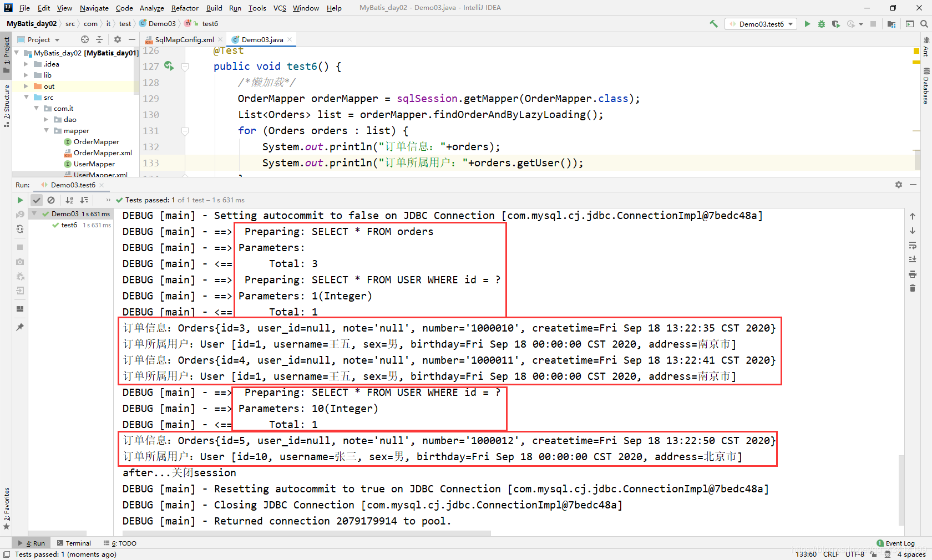Toggle the Database tool window

coord(926,86)
